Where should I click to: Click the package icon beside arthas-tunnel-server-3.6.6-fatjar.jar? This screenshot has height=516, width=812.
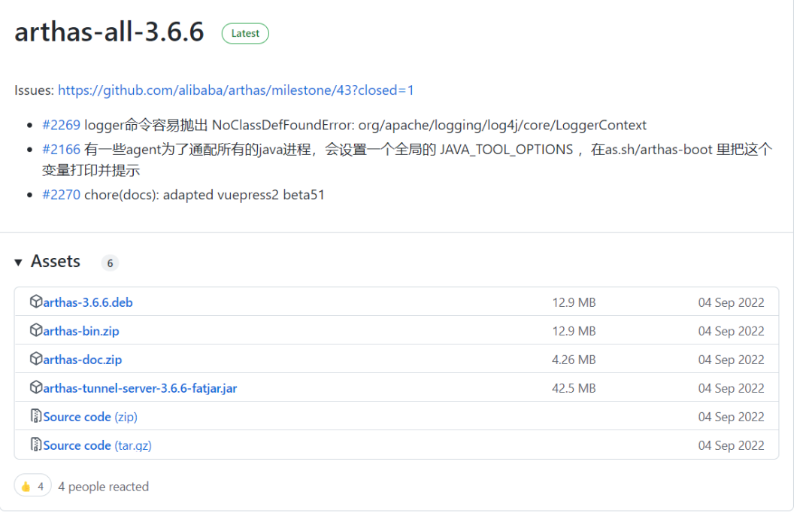[x=36, y=387]
